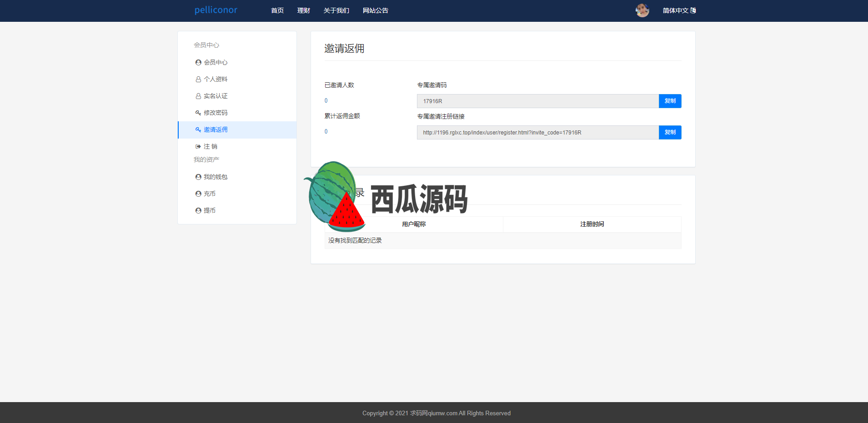The image size is (868, 423).
Task: Click the Copyright 2021 footer text
Action: pyautogui.click(x=437, y=413)
